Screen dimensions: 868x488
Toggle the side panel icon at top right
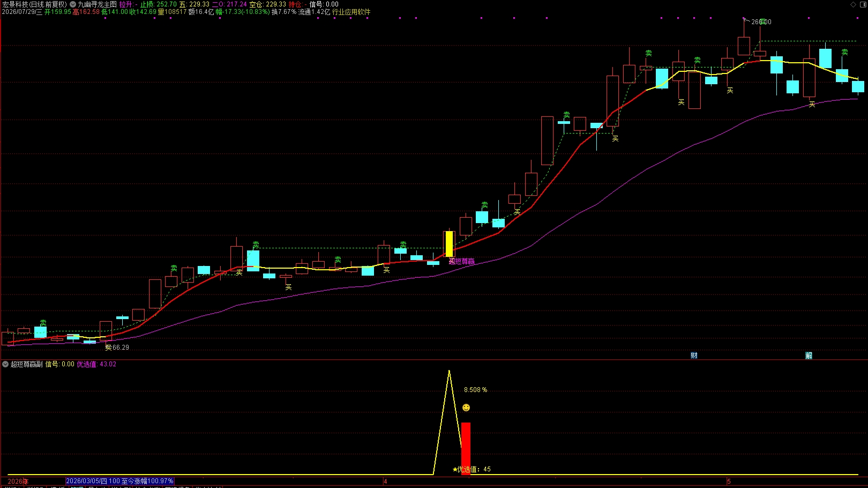[x=863, y=4]
